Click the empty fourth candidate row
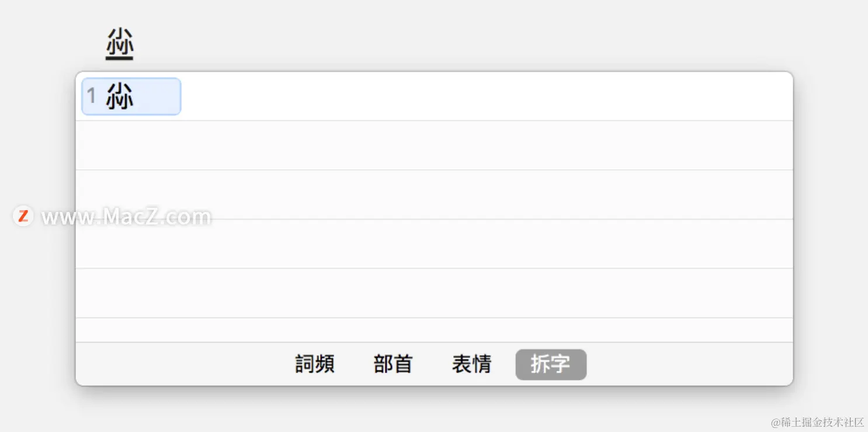This screenshot has width=868, height=432. coord(434,244)
